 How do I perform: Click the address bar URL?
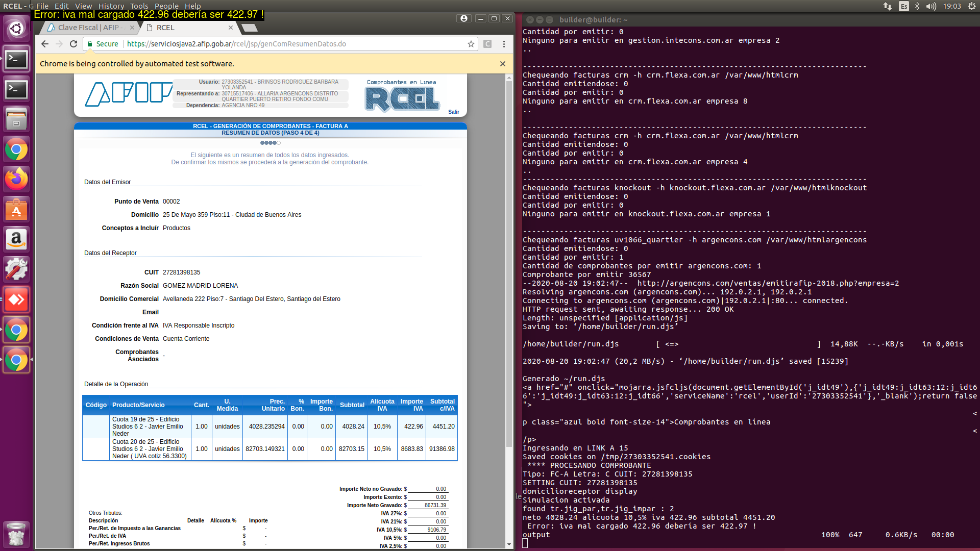point(236,44)
